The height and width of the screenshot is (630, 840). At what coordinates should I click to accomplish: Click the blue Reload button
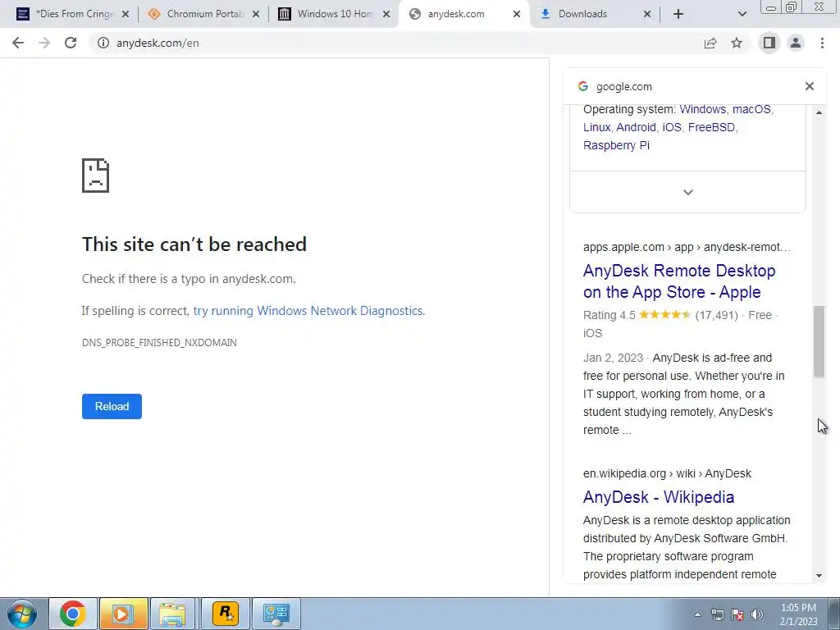click(x=112, y=406)
